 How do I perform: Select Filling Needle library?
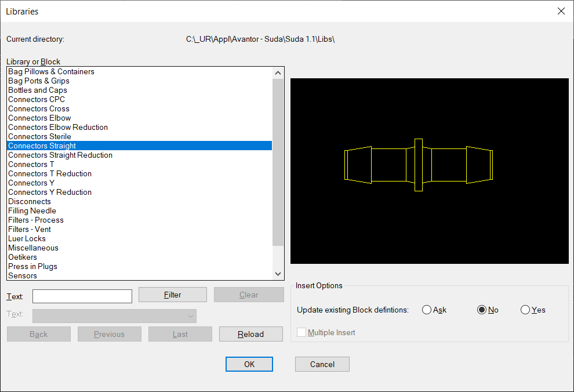tap(140, 211)
